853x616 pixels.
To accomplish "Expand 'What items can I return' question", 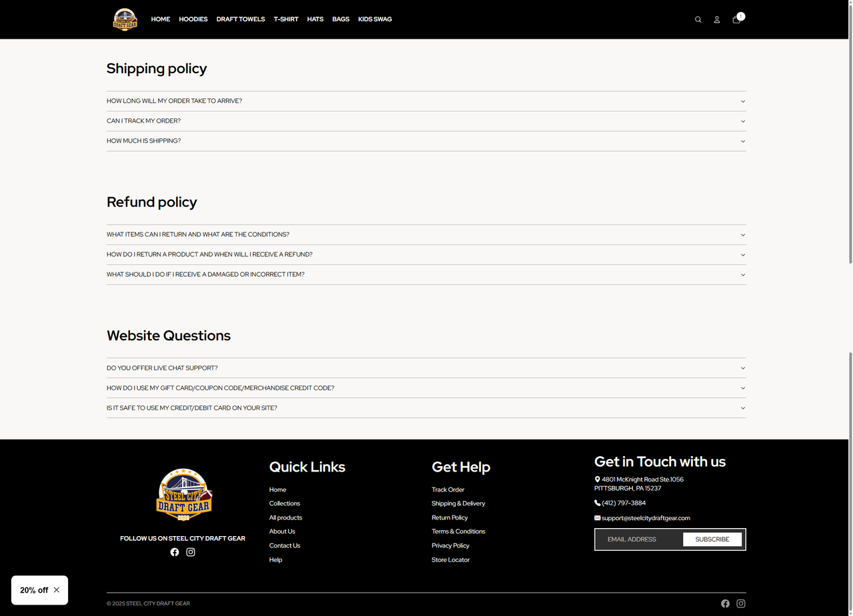I will pyautogui.click(x=426, y=234).
